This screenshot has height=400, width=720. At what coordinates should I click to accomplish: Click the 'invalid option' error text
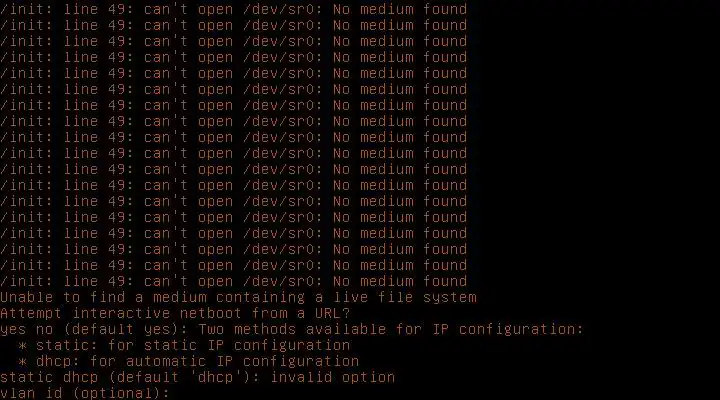click(332, 377)
